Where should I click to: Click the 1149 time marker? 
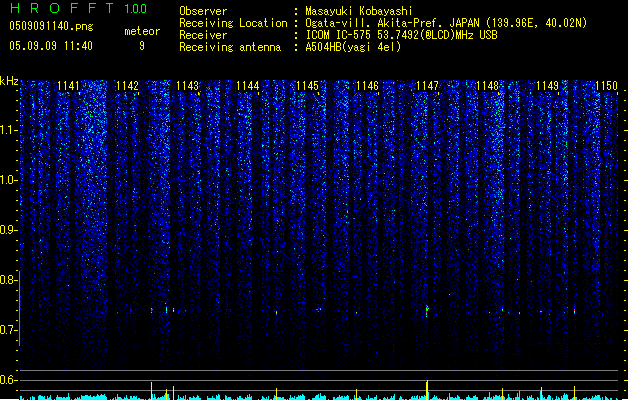548,86
